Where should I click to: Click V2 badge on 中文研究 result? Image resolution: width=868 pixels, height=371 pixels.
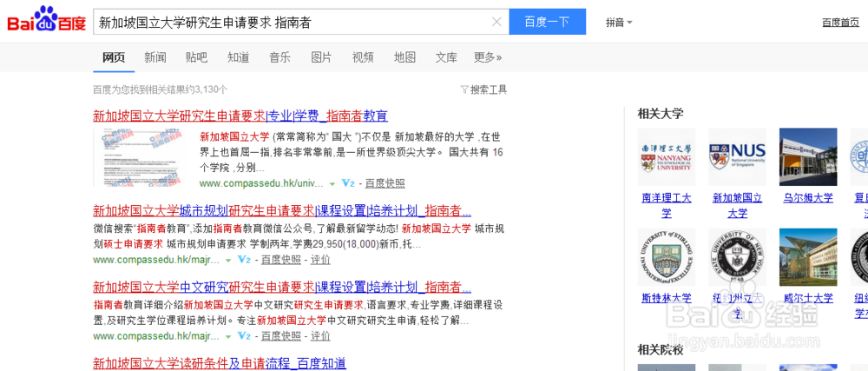(x=244, y=335)
